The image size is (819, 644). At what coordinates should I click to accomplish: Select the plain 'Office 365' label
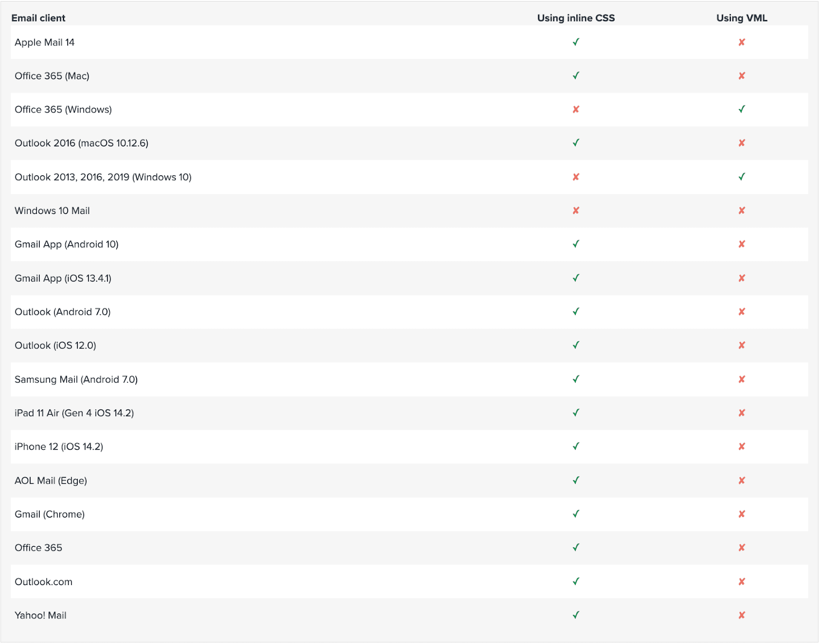(38, 548)
